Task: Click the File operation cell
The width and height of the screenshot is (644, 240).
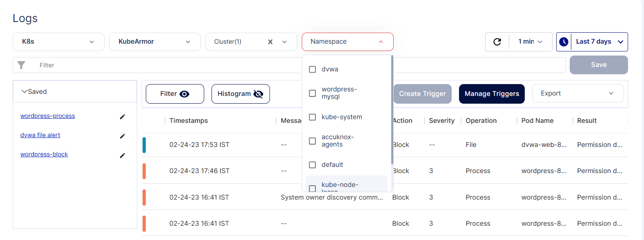Action: click(x=471, y=145)
